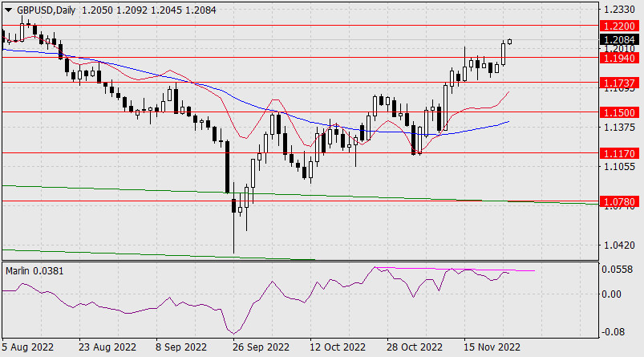Select the Marlin 0.0381 indicator label
This screenshot has height=357, width=644.
(34, 271)
